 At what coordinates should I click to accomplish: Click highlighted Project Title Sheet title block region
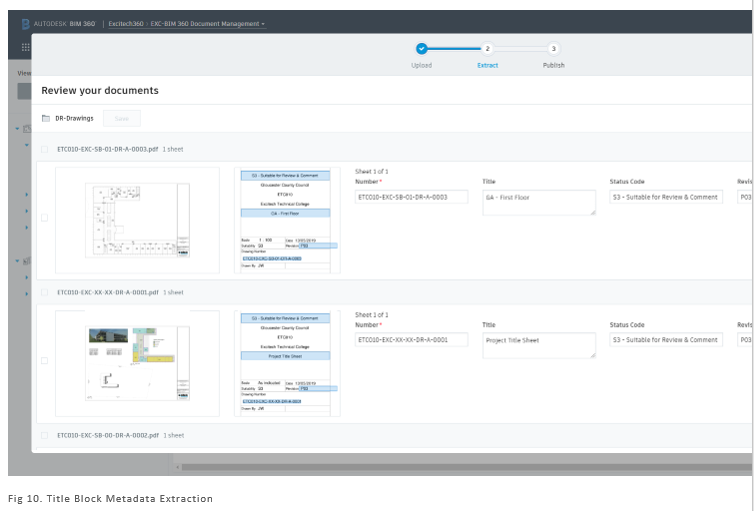pyautogui.click(x=285, y=356)
